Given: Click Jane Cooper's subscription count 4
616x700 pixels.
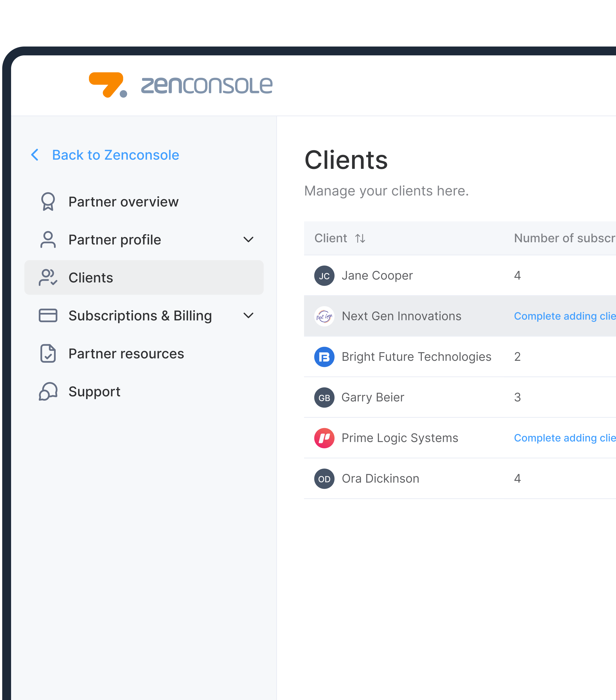Looking at the screenshot, I should pyautogui.click(x=517, y=276).
